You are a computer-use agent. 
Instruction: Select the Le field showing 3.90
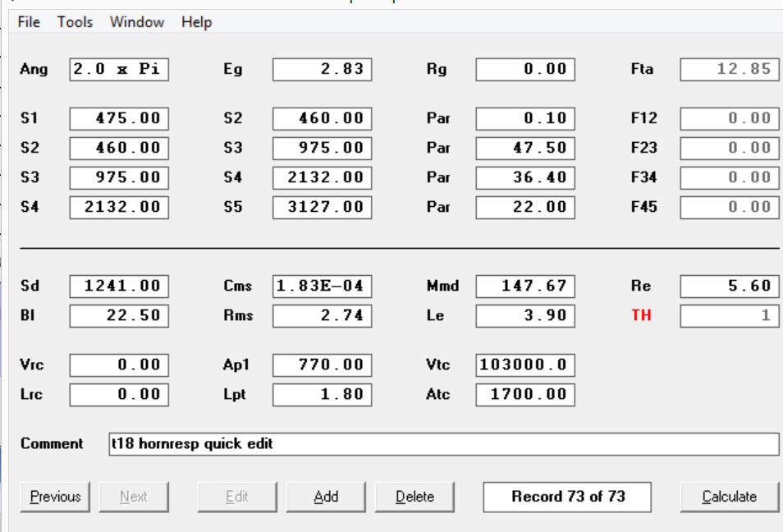point(525,316)
